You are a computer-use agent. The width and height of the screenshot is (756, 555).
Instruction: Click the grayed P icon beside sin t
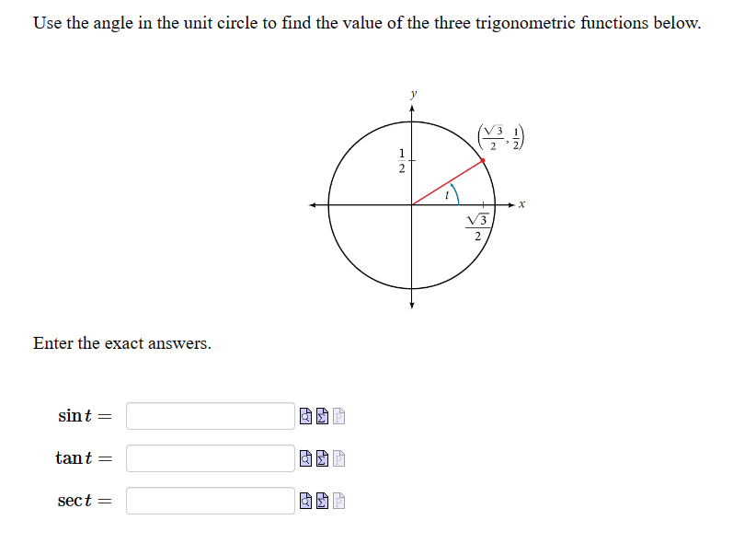click(x=338, y=416)
